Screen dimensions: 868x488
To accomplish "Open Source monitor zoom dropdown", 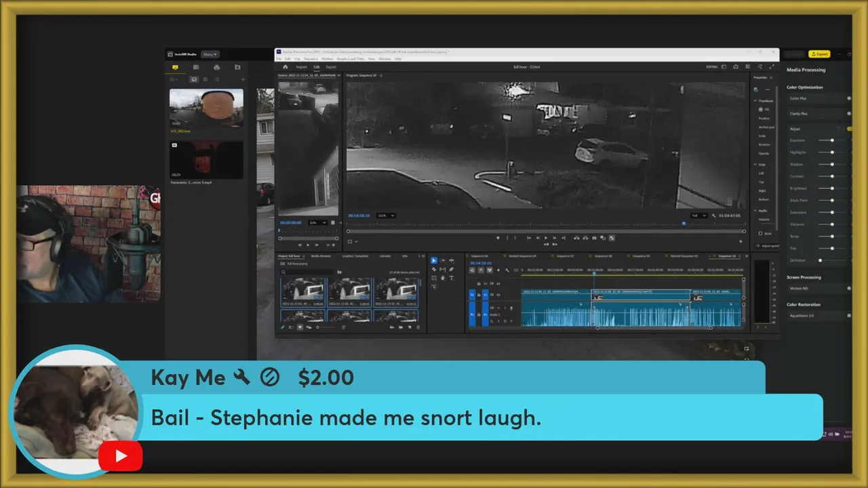I will 317,223.
